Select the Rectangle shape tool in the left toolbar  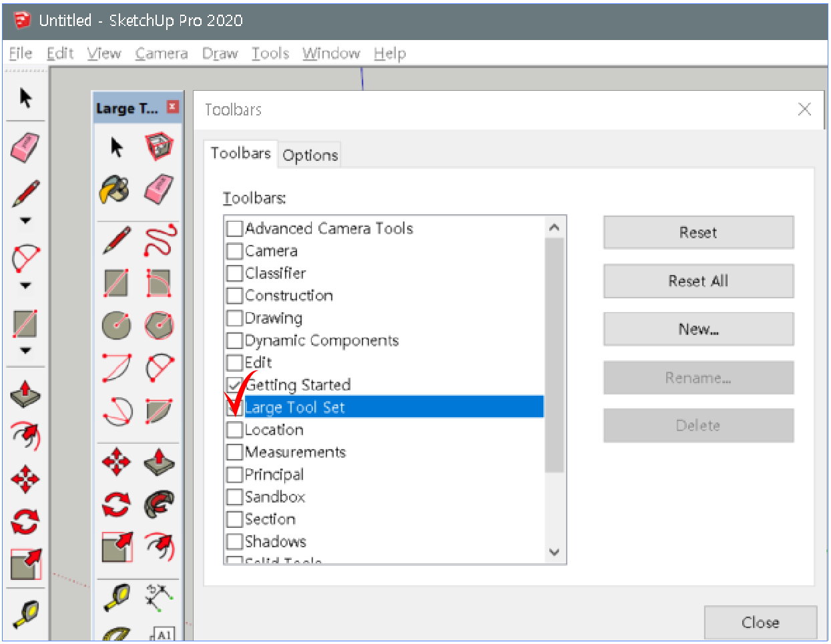pyautogui.click(x=25, y=324)
